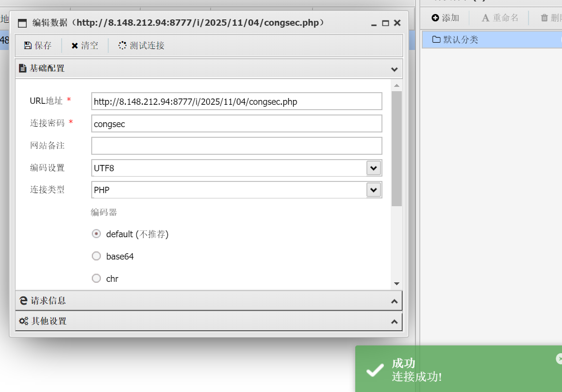Select the default (不推荐) encoder radio button

click(96, 234)
